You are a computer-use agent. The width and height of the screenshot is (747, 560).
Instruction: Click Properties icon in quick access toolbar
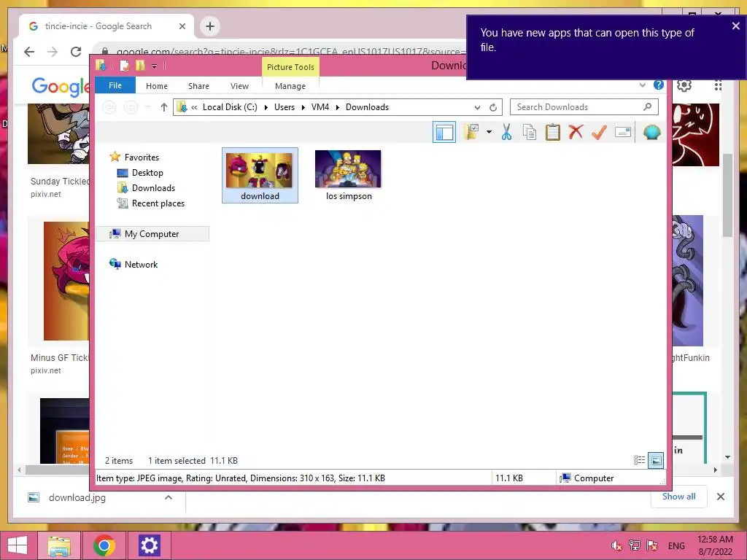[124, 65]
